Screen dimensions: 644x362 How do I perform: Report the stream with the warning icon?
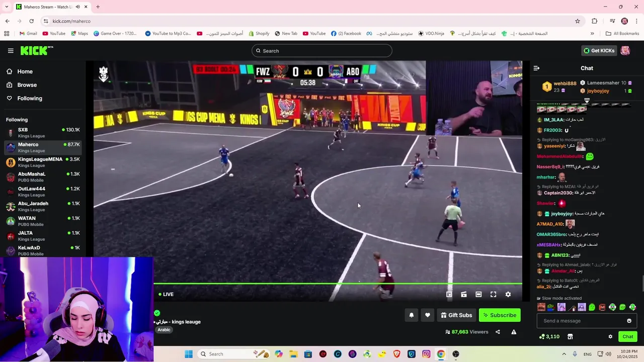click(514, 332)
